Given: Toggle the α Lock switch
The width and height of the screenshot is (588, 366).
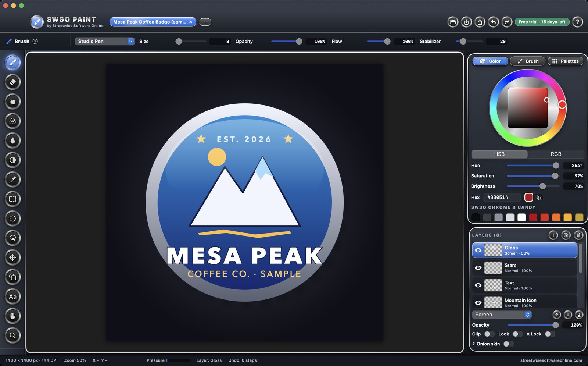Looking at the screenshot, I should tap(550, 334).
